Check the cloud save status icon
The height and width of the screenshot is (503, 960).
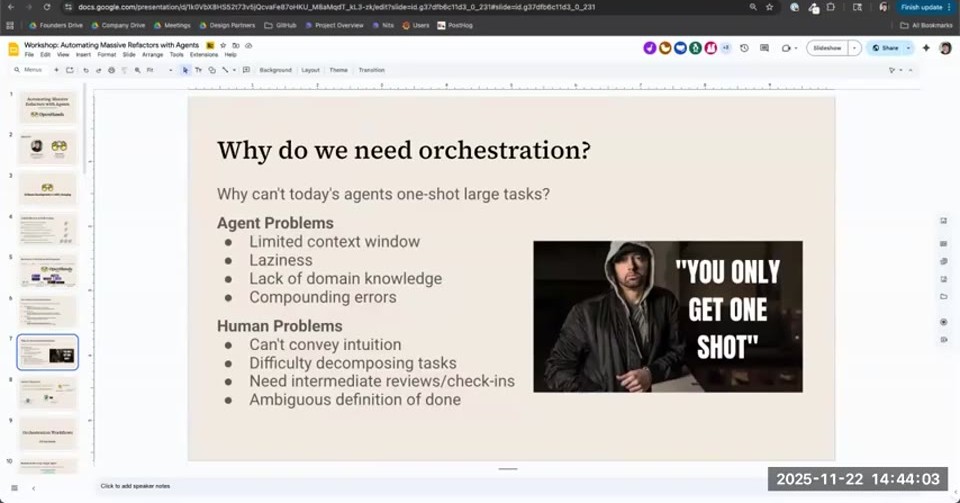[249, 45]
